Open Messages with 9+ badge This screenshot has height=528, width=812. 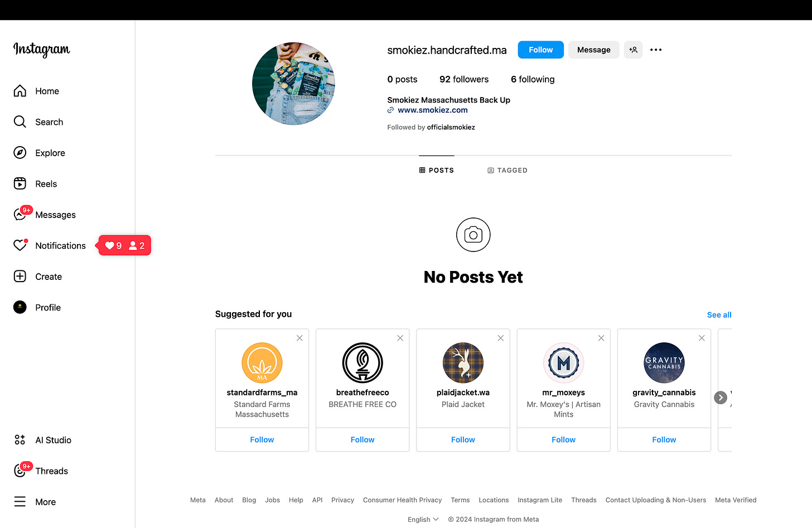coord(45,215)
